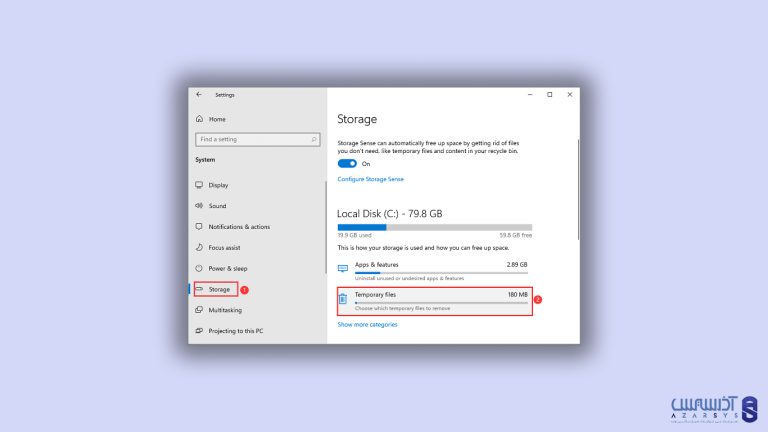Click the Focus assist moon icon

click(199, 247)
